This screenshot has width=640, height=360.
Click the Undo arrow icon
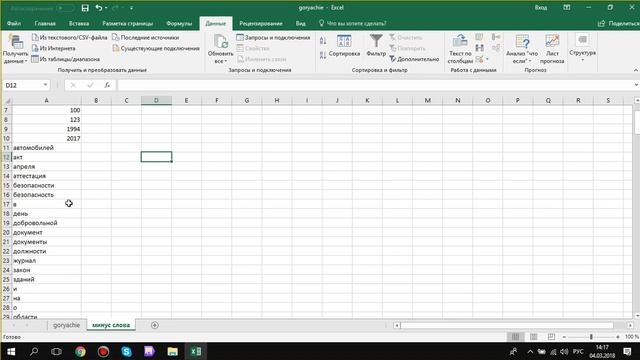[99, 8]
